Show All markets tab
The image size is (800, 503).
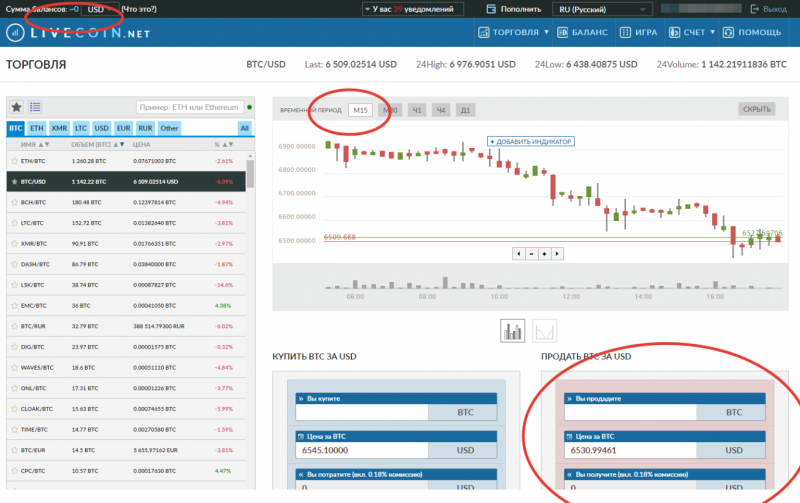pyautogui.click(x=245, y=128)
